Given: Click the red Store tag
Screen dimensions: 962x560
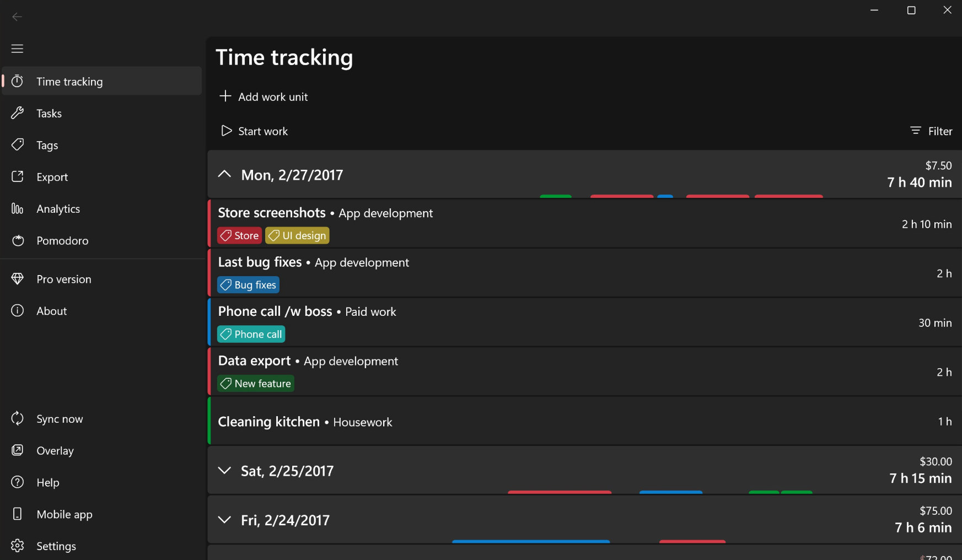Looking at the screenshot, I should (239, 235).
